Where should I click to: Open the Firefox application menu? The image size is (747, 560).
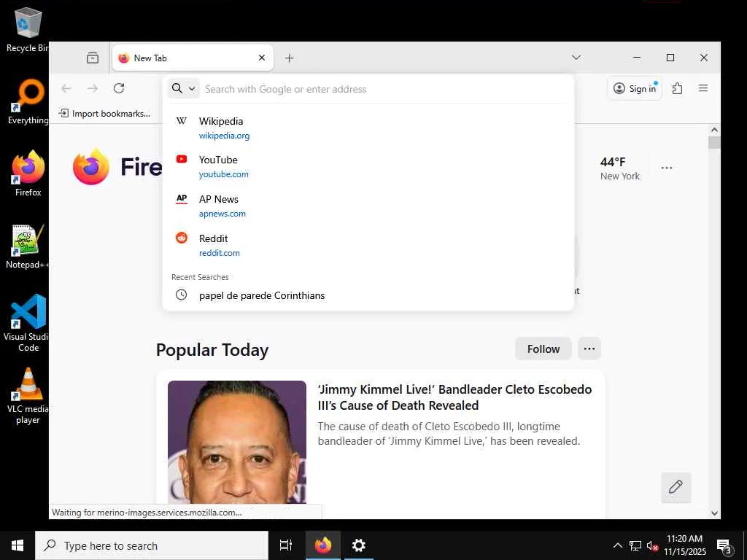[x=703, y=88]
